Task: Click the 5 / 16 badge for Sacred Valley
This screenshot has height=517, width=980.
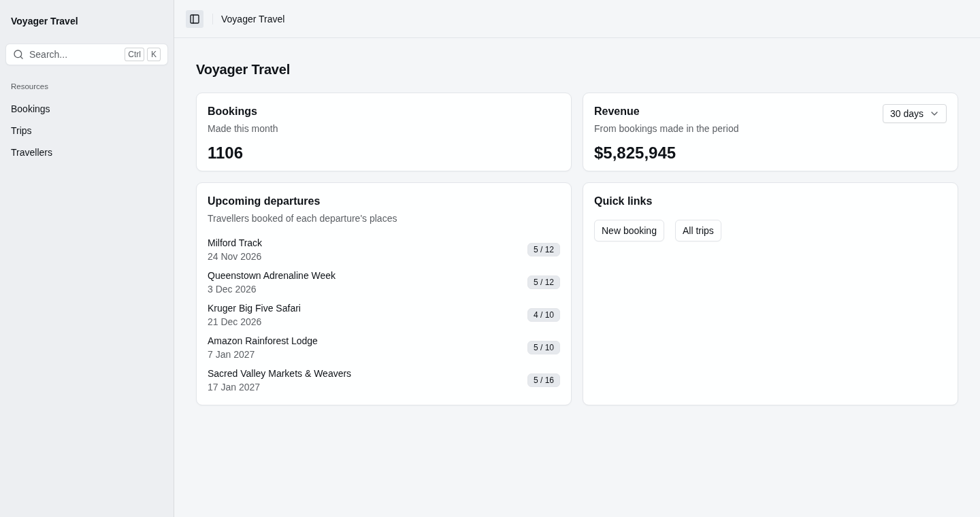Action: [x=544, y=380]
